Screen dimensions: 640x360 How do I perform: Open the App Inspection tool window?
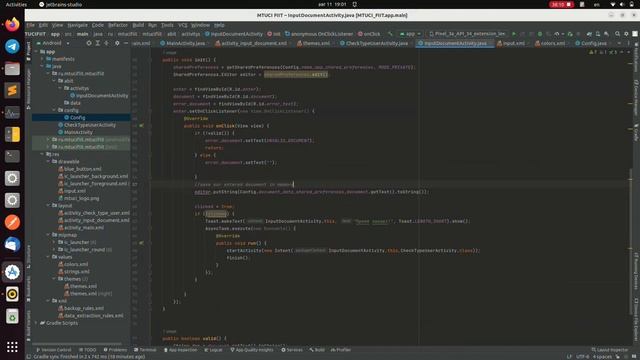click(x=180, y=350)
